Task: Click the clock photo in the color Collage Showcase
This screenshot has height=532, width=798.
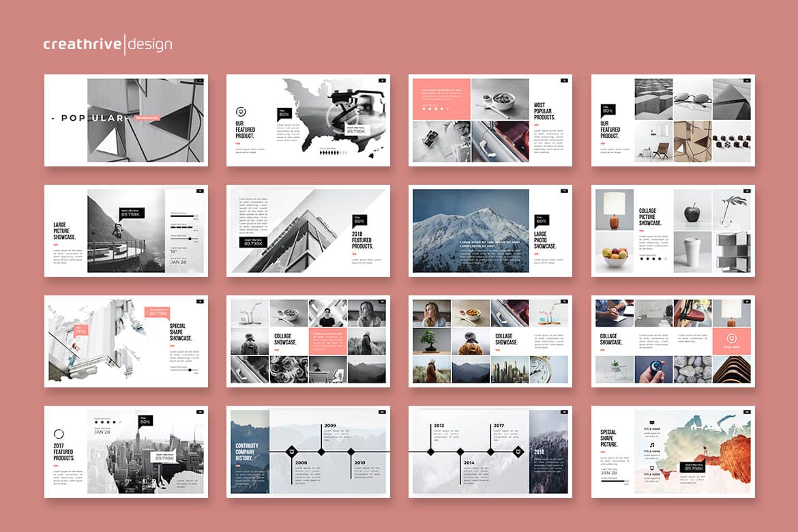Action: click(x=549, y=369)
